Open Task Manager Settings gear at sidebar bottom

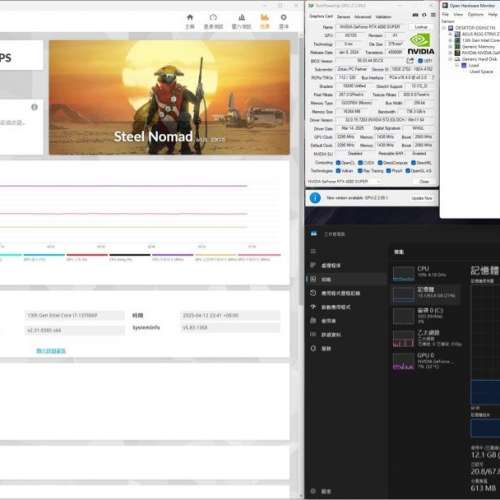pyautogui.click(x=313, y=491)
